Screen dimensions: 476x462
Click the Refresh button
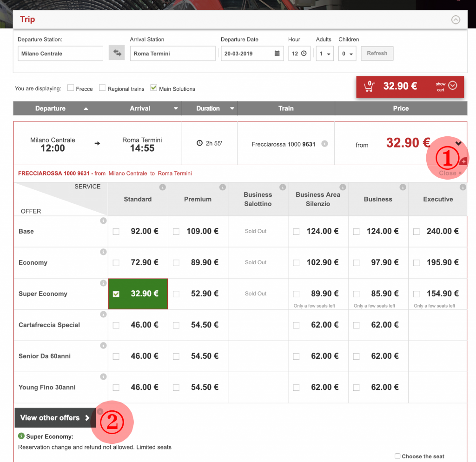(x=377, y=53)
